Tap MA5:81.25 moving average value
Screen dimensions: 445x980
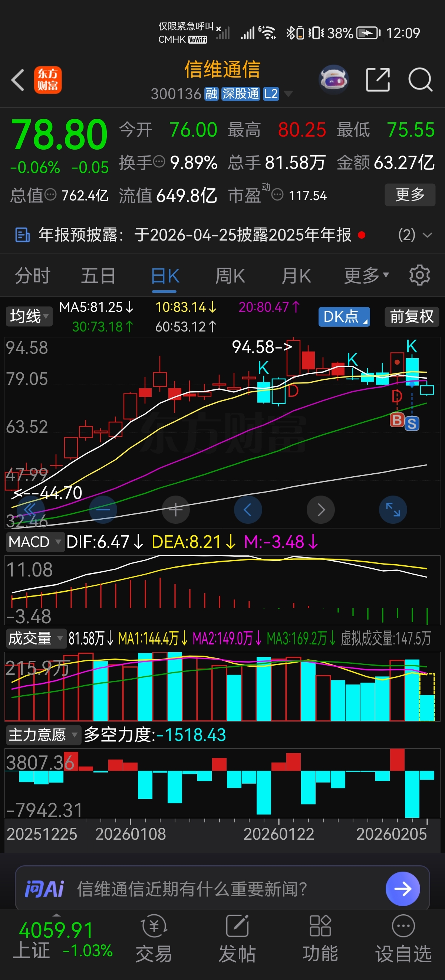pyautogui.click(x=96, y=307)
